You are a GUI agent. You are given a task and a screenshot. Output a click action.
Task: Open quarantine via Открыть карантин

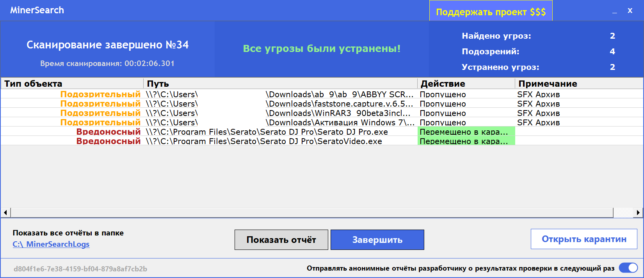click(x=584, y=239)
